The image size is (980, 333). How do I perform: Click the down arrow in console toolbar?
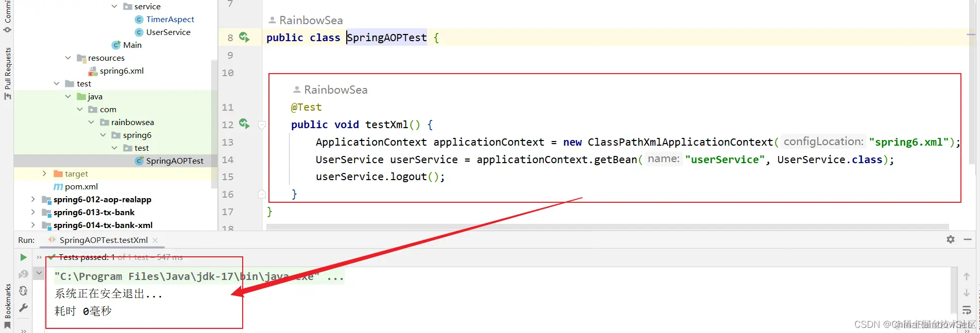coord(967,293)
